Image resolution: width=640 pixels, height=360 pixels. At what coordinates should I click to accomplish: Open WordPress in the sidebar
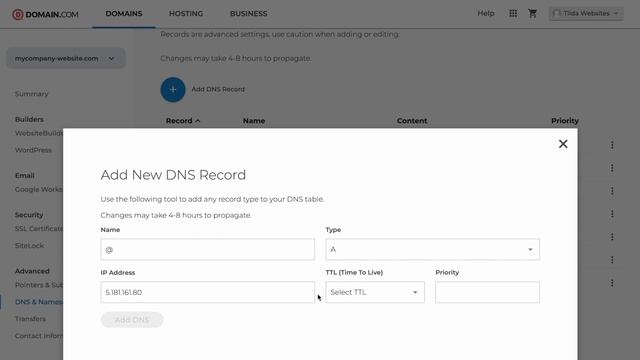point(33,150)
